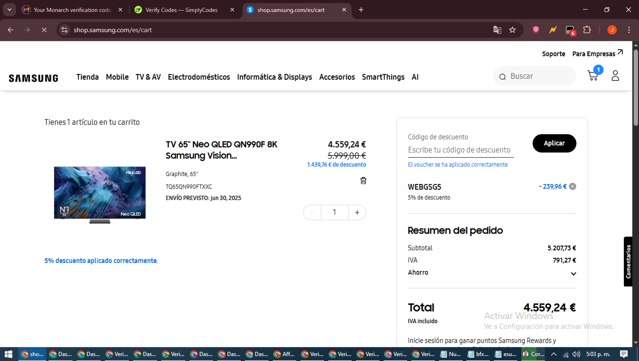Click the TV product thumbnail image

100,194
